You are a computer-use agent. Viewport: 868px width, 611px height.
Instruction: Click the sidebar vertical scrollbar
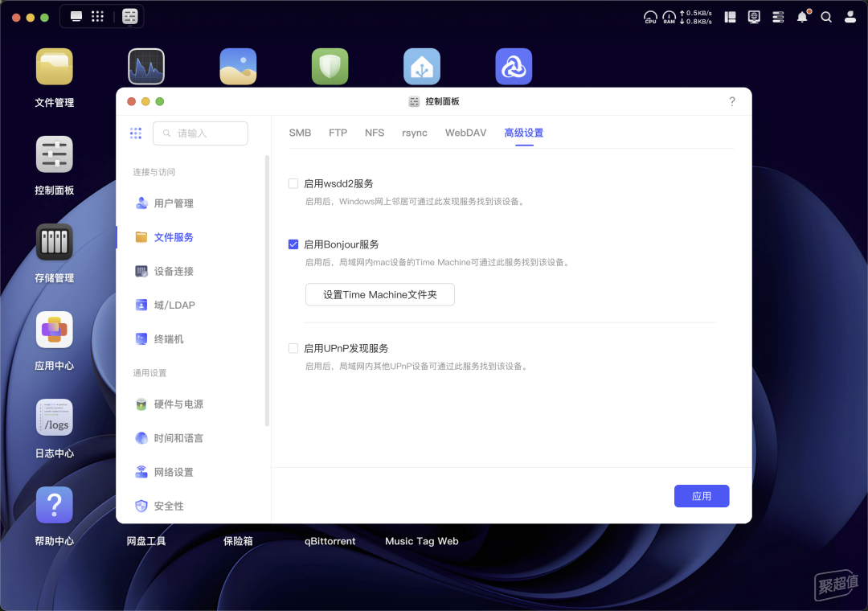(268, 291)
